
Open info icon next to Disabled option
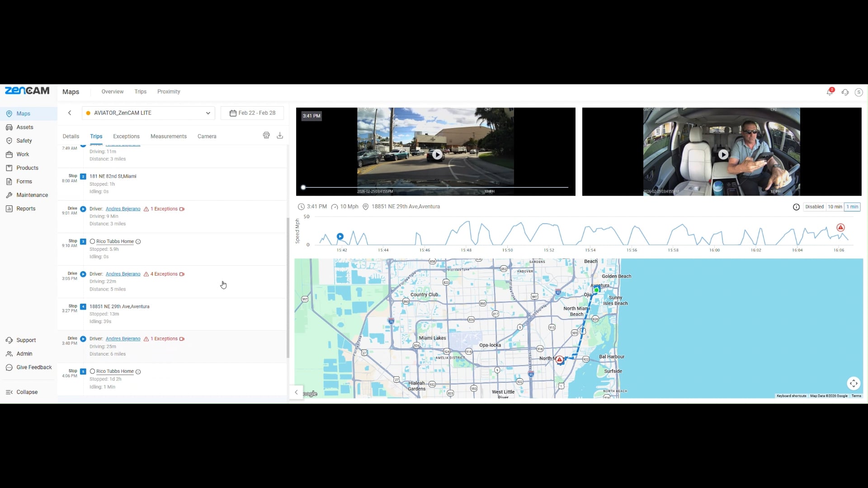[796, 207]
